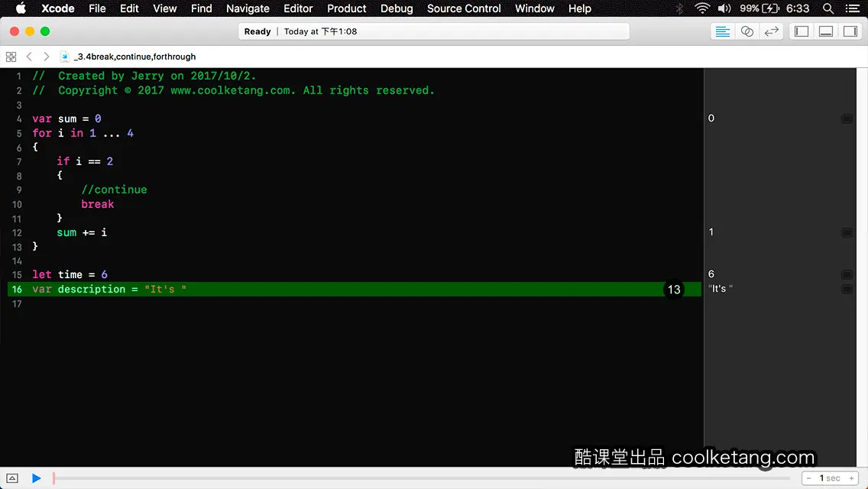Open the Edit menu

point(130,8)
